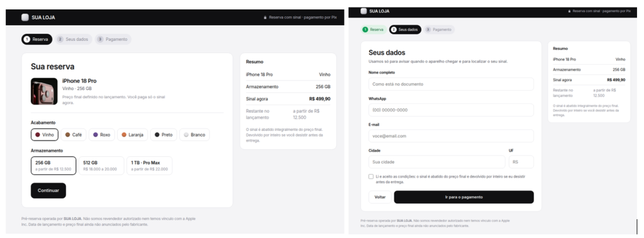Click the lock icon in left header
The height and width of the screenshot is (238, 644).
coord(265,18)
